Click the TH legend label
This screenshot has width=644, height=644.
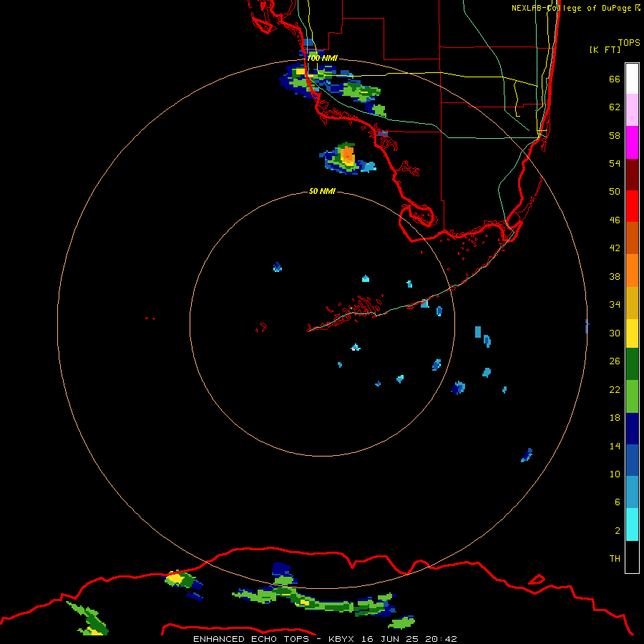point(615,558)
